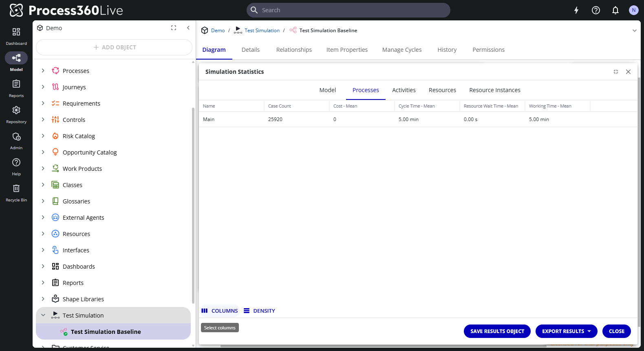Screen dimensions: 644x351
Task: Sort by Case Count column header
Action: 297,106
